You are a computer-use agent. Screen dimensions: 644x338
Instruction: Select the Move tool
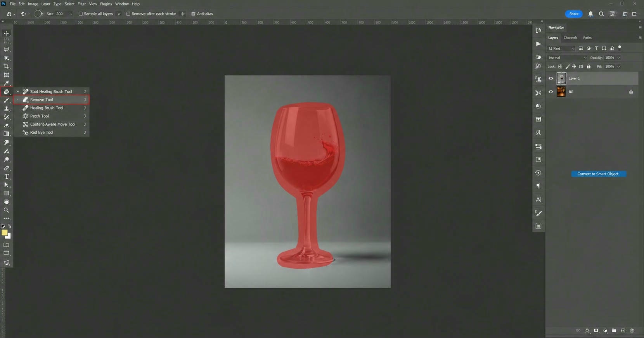click(x=7, y=33)
